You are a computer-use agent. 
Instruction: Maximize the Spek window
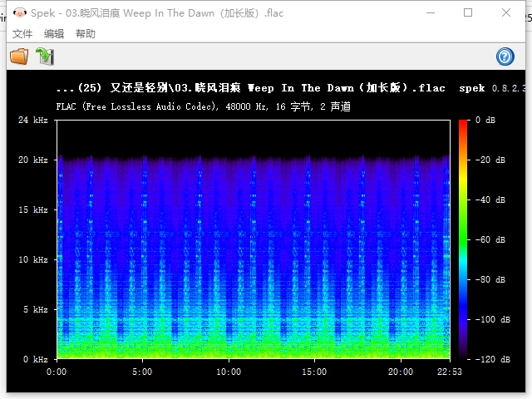[x=468, y=13]
